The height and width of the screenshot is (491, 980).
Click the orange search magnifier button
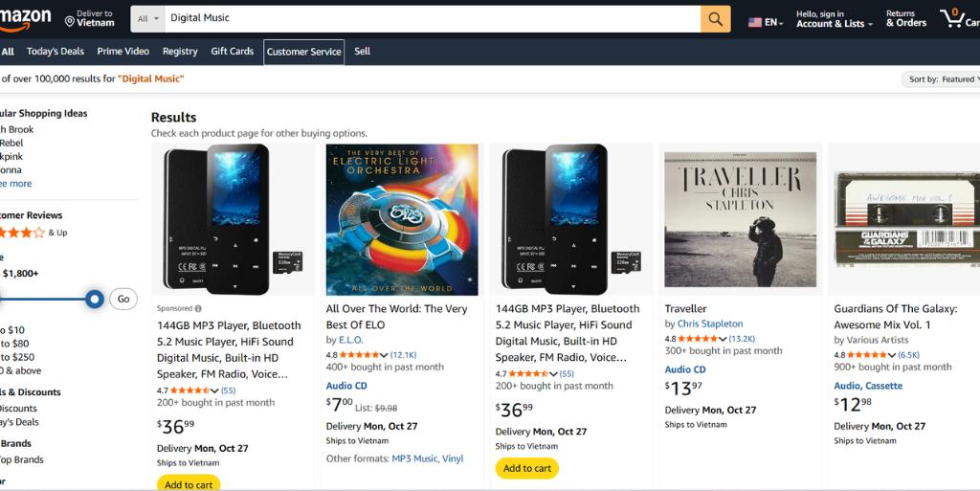[715, 19]
